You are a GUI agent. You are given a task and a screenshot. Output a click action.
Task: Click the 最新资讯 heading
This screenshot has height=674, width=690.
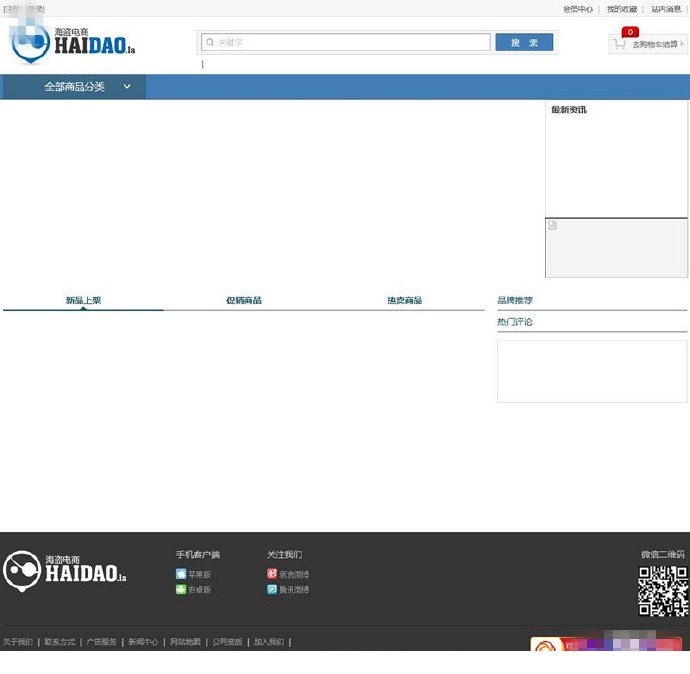coord(569,110)
